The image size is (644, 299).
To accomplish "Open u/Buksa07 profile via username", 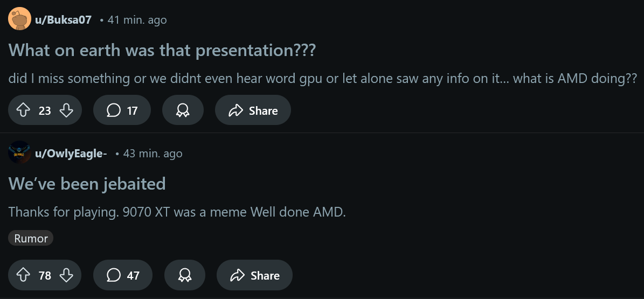I will tap(63, 20).
